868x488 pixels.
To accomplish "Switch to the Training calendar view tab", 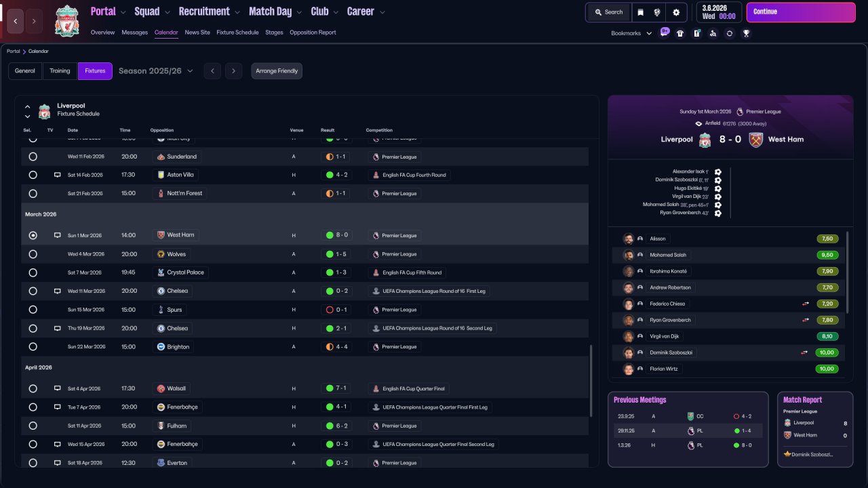I will tap(60, 71).
